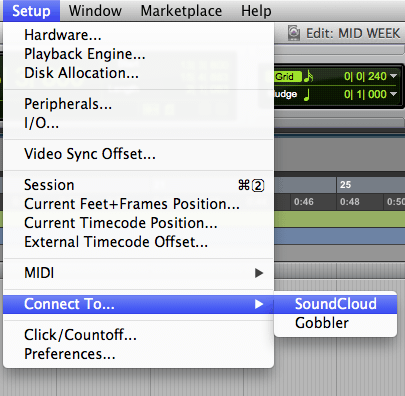Viewport: 405px width, 396px height.
Task: Open the Marketplace menu
Action: click(x=181, y=11)
